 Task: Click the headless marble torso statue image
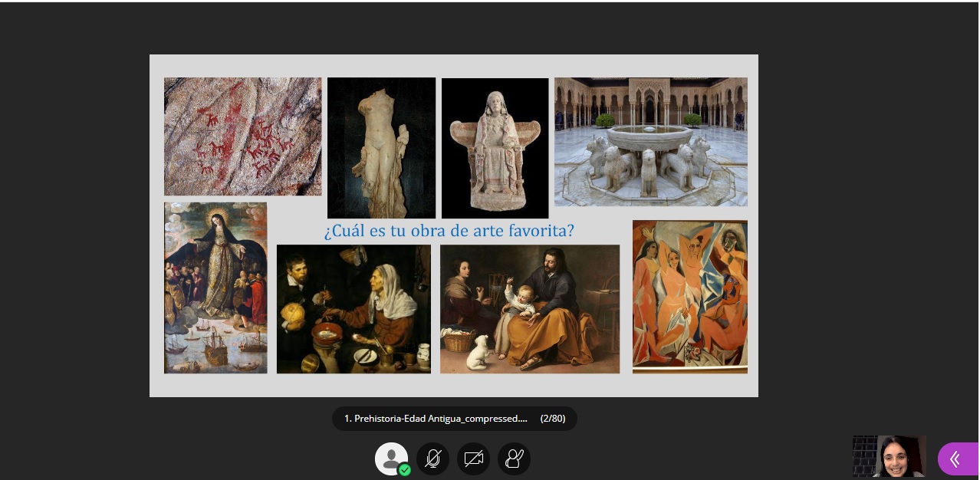[381, 148]
